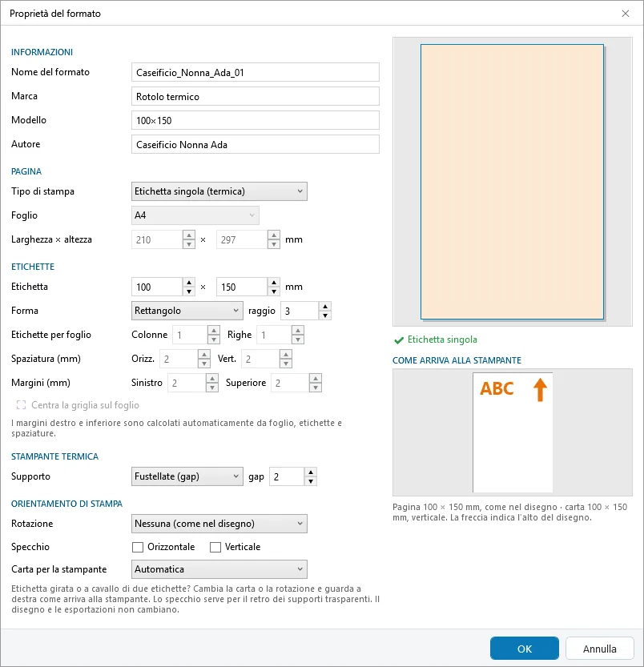Screen dimensions: 644x667
Task: Click the Superiore margin field
Action: (290, 383)
